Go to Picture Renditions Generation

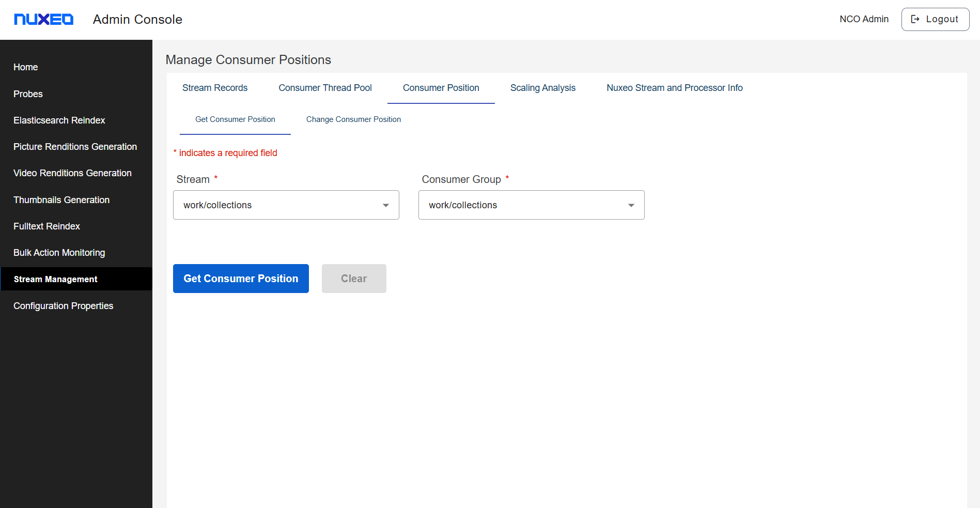(75, 147)
